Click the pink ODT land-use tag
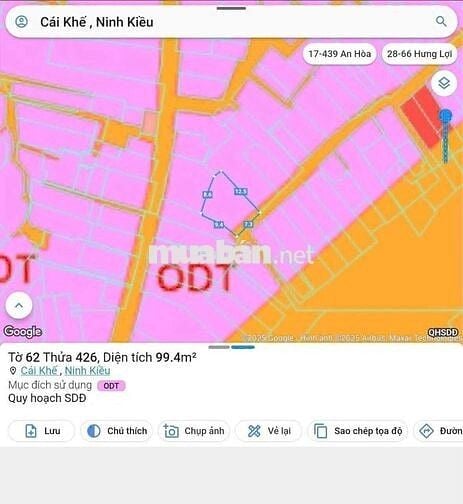 coord(111,386)
